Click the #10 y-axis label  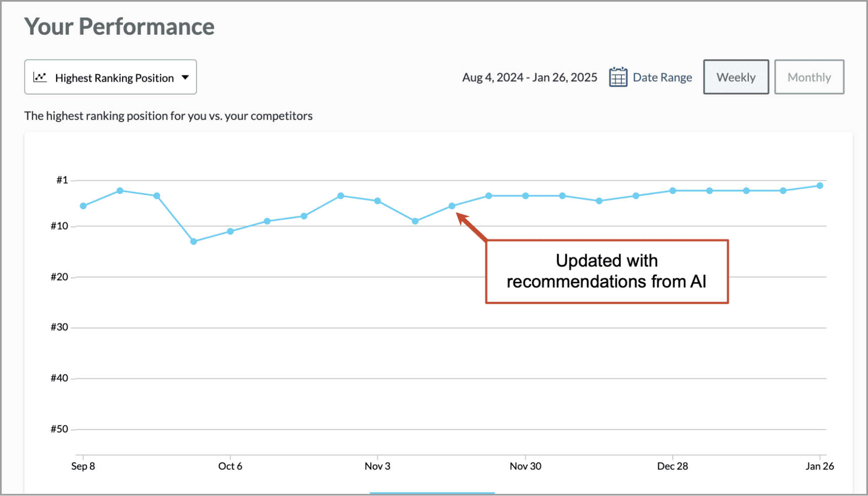click(x=59, y=226)
